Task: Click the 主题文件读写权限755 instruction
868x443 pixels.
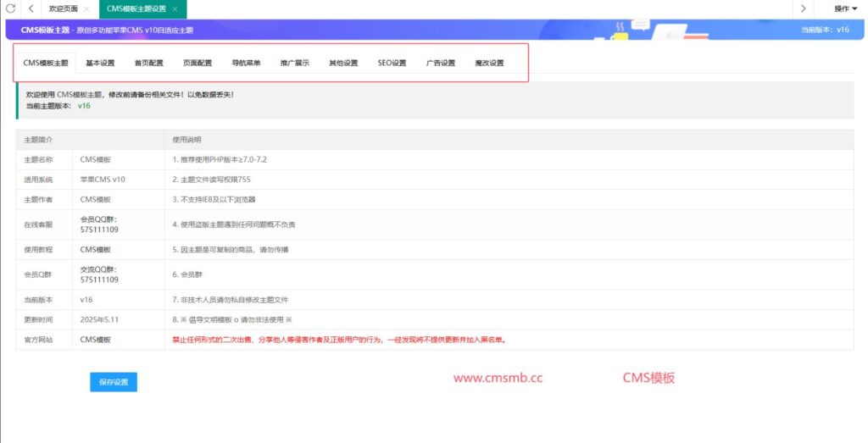Action: point(211,180)
